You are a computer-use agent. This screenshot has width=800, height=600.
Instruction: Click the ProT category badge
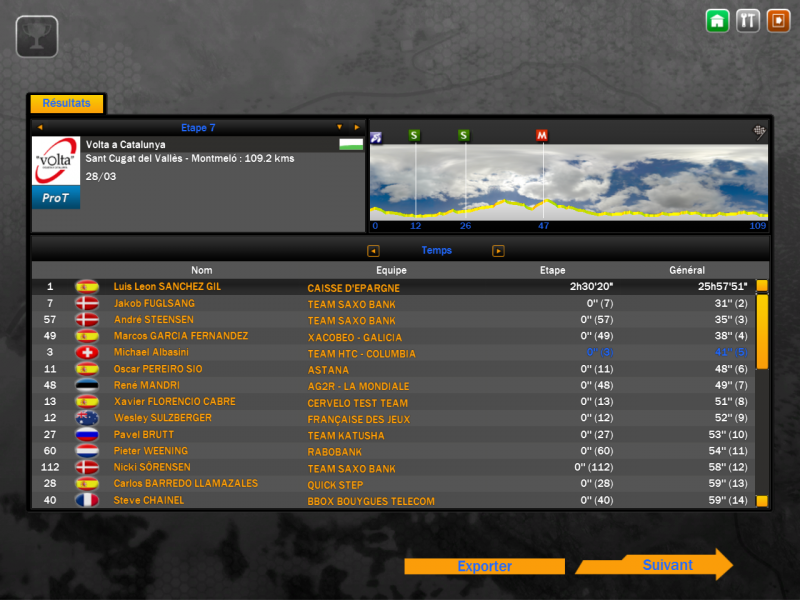[56, 197]
